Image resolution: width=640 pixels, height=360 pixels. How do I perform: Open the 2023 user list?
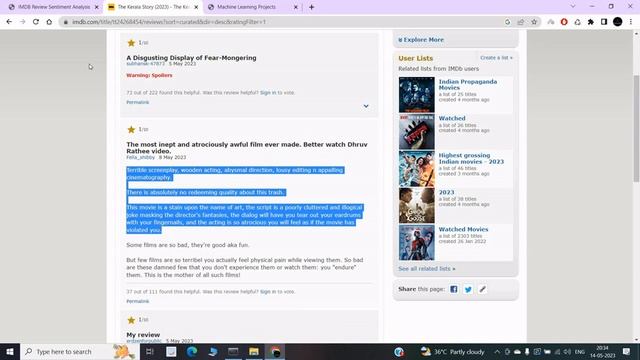click(446, 192)
